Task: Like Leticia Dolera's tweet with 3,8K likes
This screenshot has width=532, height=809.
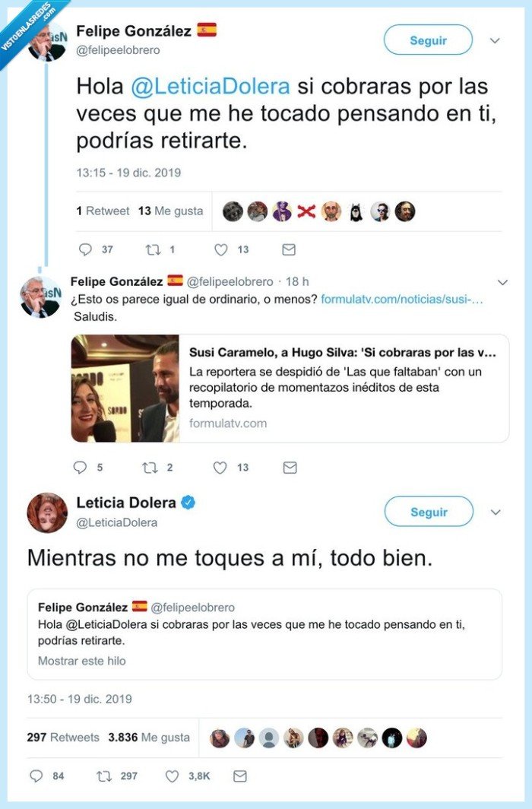Action: point(173,776)
